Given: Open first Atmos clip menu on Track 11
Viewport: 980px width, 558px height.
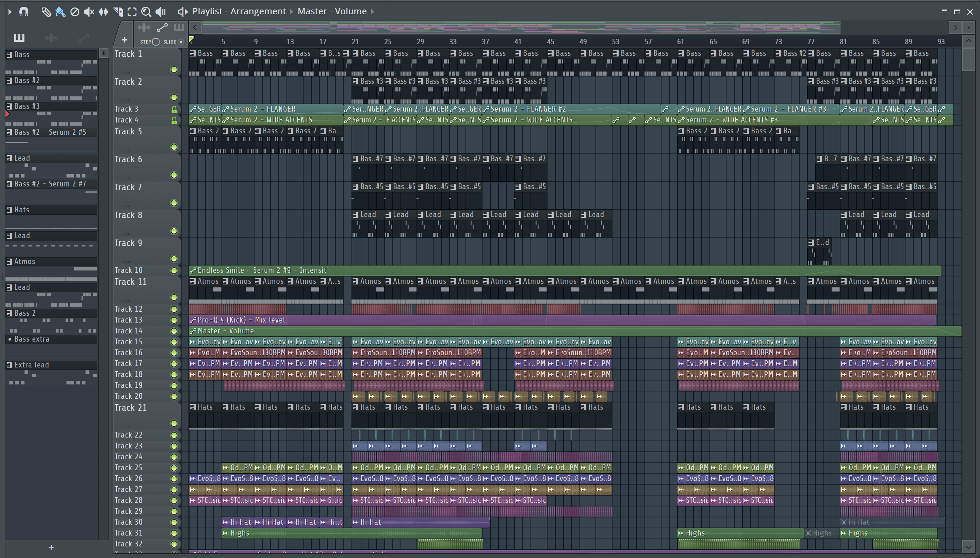Looking at the screenshot, I should click(193, 282).
